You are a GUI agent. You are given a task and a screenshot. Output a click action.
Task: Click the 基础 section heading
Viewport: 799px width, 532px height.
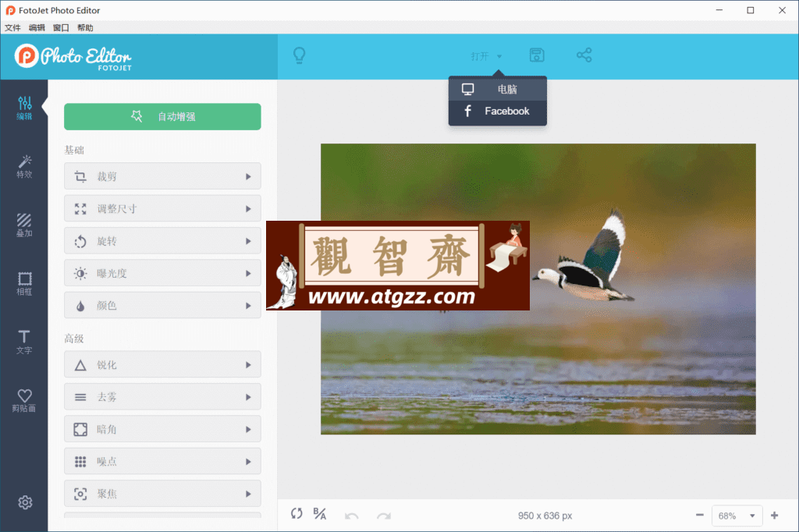tap(74, 150)
